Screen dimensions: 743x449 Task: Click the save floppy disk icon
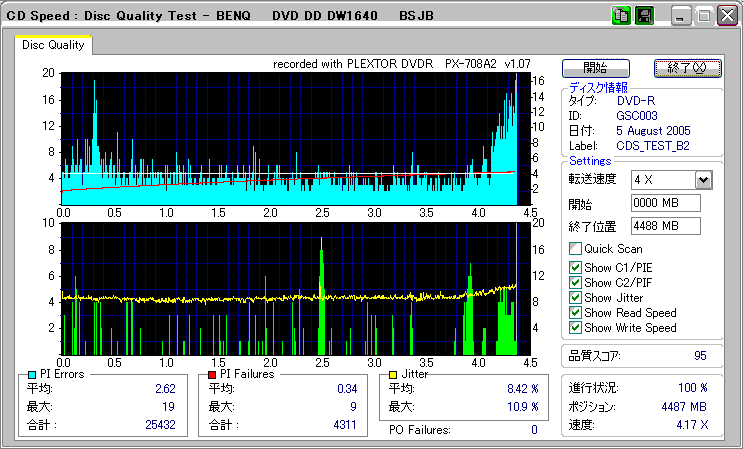click(x=645, y=16)
